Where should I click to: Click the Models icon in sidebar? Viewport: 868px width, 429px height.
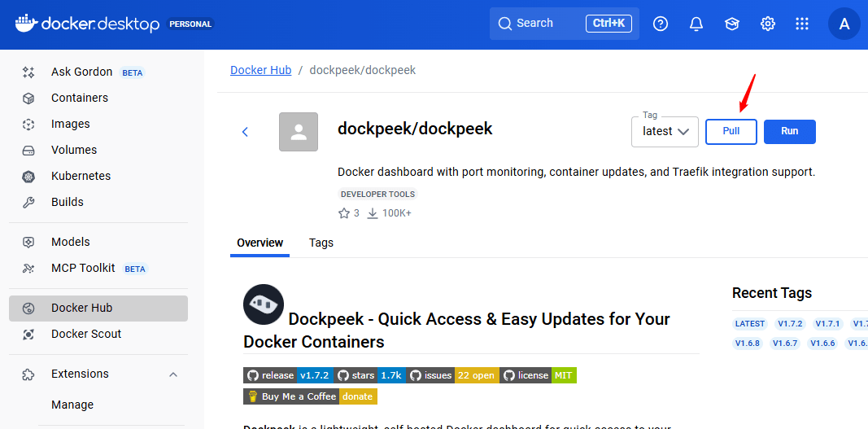28,243
